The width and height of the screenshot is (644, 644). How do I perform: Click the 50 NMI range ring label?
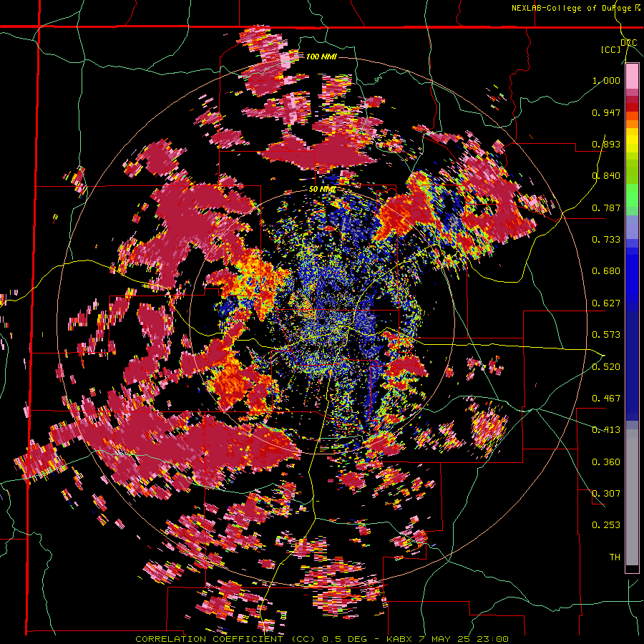point(322,190)
